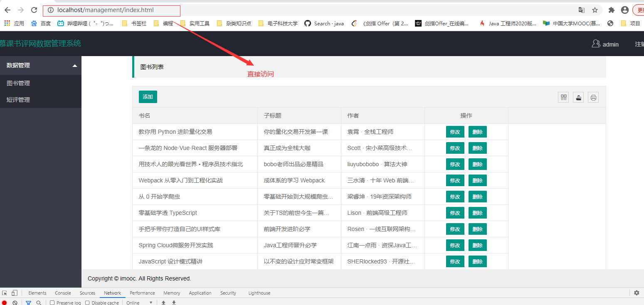The width and height of the screenshot is (644, 305).
Task: Collapse the 数据管理 sidebar menu
Action: click(41, 65)
